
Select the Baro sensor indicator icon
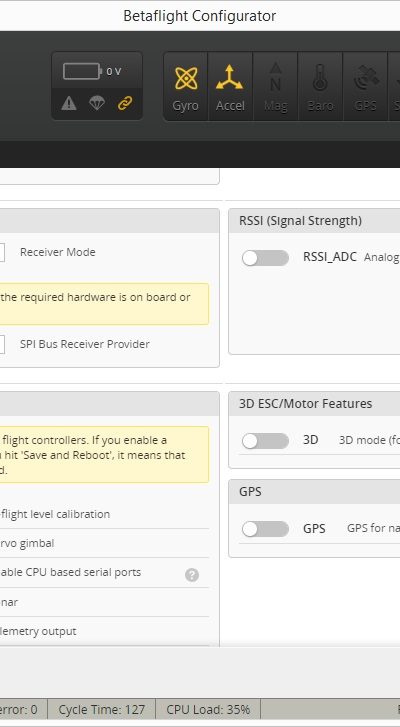pyautogui.click(x=320, y=87)
